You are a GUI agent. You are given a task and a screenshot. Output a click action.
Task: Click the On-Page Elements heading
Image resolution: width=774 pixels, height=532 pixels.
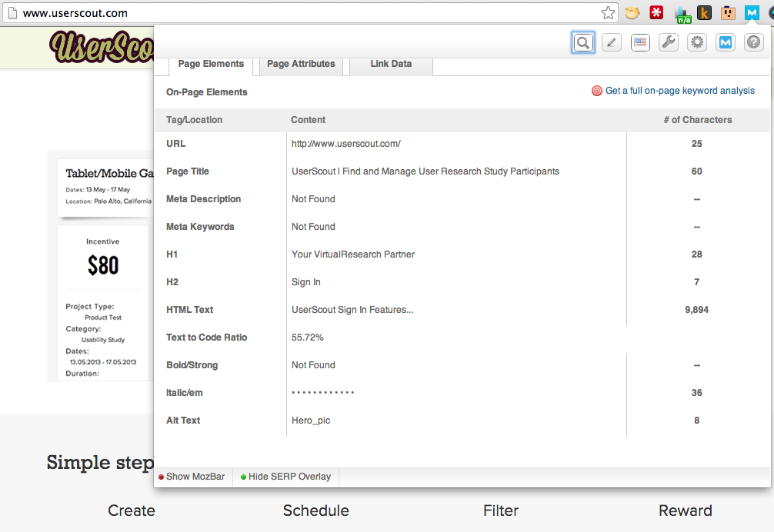click(207, 92)
